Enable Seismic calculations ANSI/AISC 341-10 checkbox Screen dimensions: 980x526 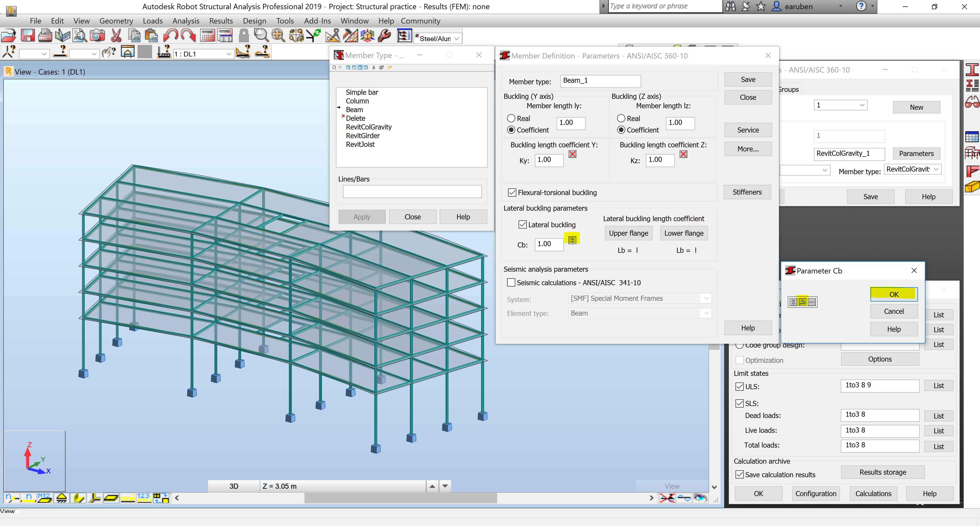tap(511, 282)
